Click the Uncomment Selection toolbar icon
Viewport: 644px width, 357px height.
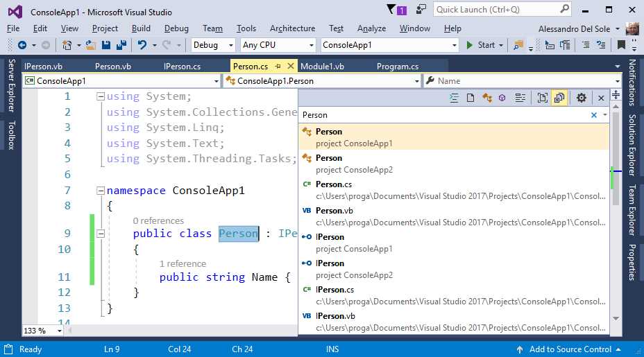coord(601,45)
